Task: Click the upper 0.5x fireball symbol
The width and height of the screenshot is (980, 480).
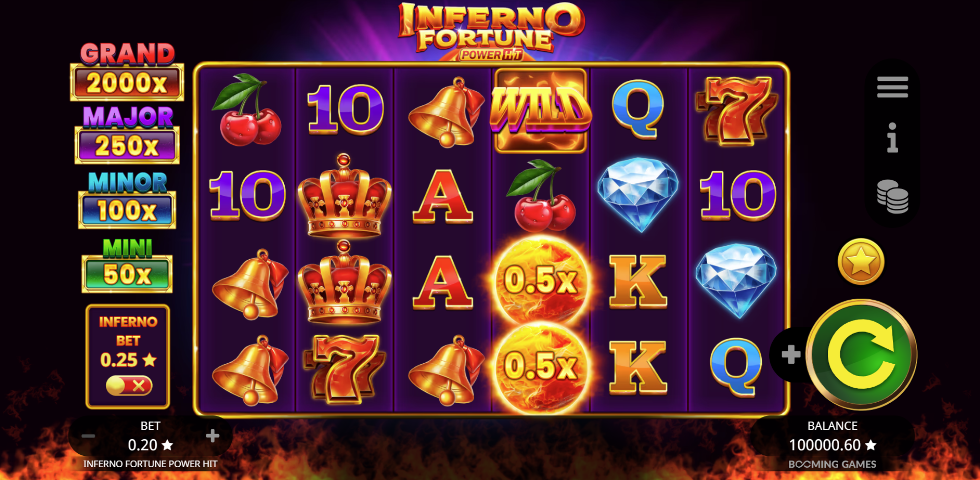Action: (541, 281)
